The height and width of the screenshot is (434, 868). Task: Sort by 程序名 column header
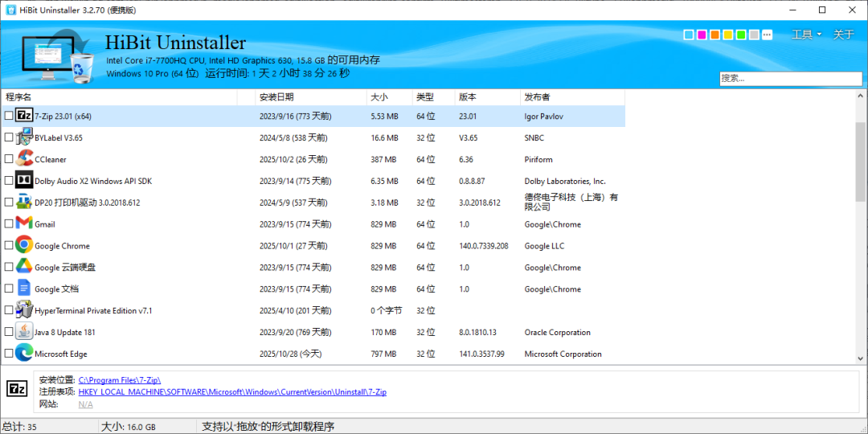[119, 97]
